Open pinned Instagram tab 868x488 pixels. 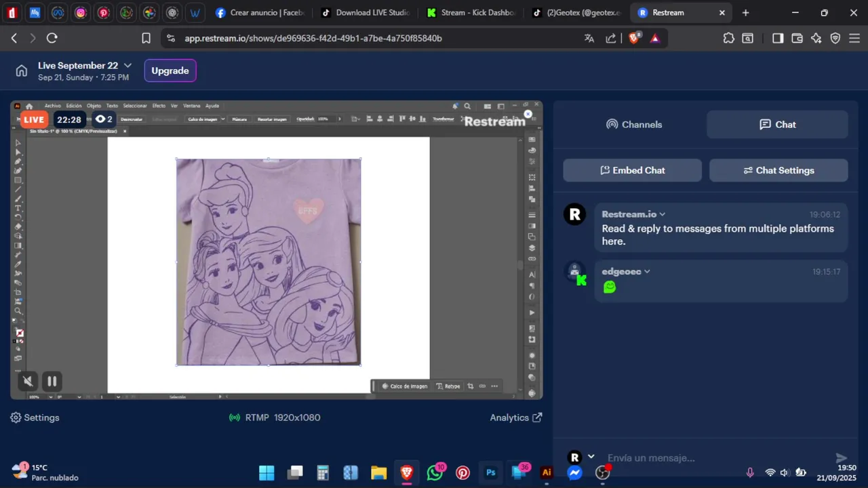[81, 13]
